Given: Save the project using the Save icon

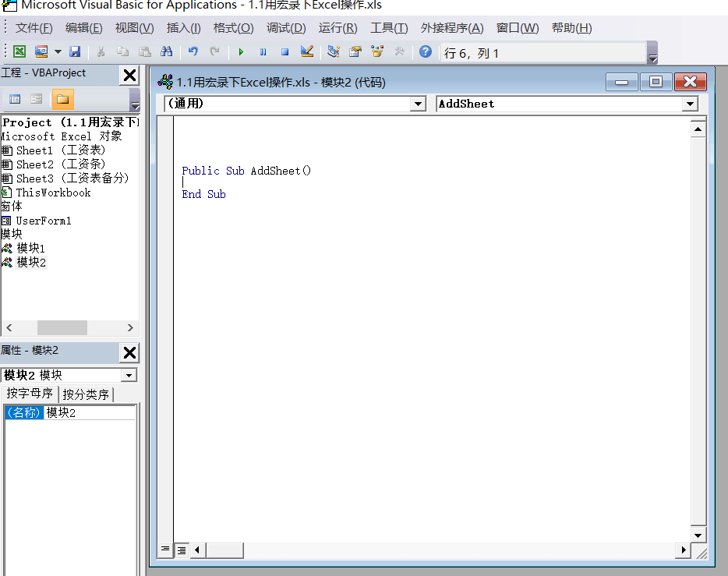Looking at the screenshot, I should [x=72, y=51].
